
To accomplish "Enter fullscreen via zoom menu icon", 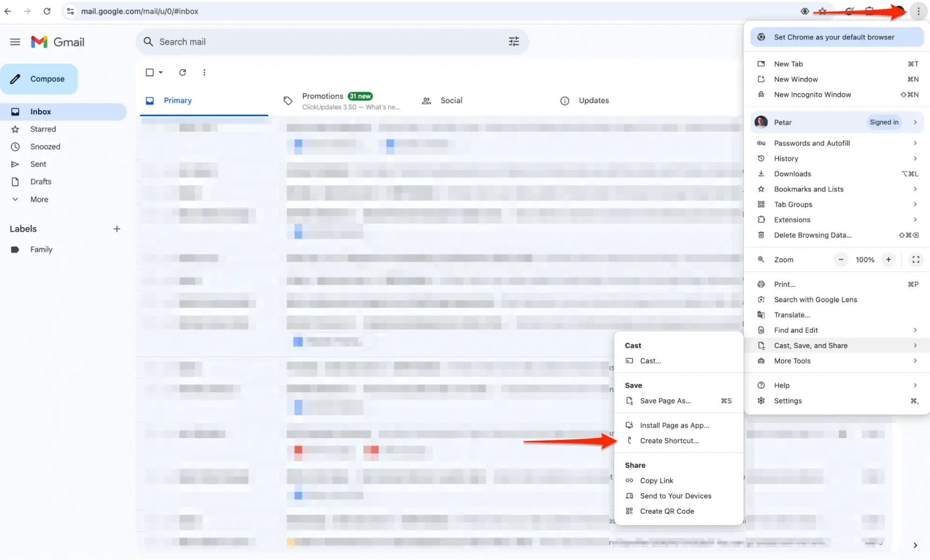I will (915, 259).
